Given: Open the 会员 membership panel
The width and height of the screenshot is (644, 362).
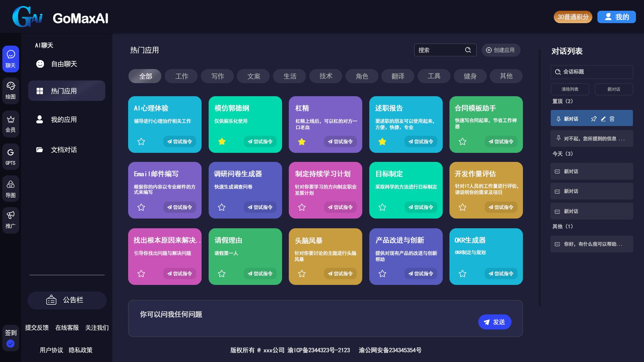Looking at the screenshot, I should [x=10, y=124].
